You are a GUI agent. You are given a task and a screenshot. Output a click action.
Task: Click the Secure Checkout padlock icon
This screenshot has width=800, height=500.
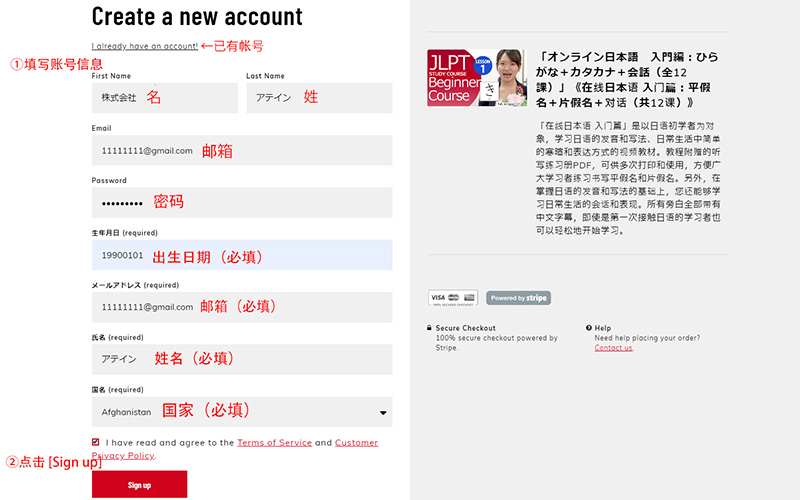point(429,328)
